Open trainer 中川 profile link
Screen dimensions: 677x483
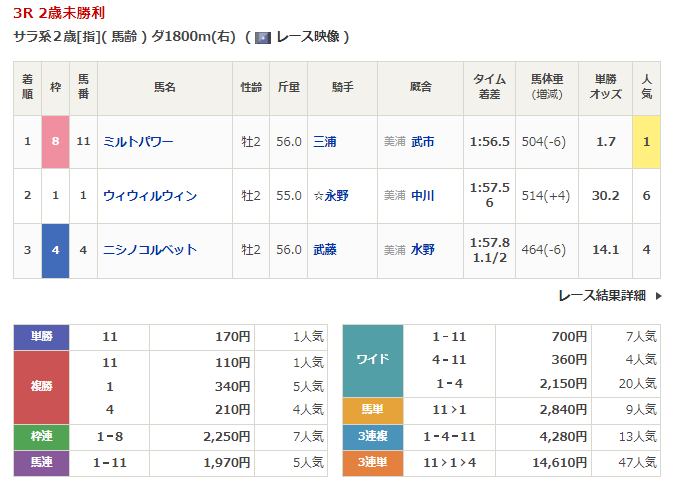tap(423, 196)
